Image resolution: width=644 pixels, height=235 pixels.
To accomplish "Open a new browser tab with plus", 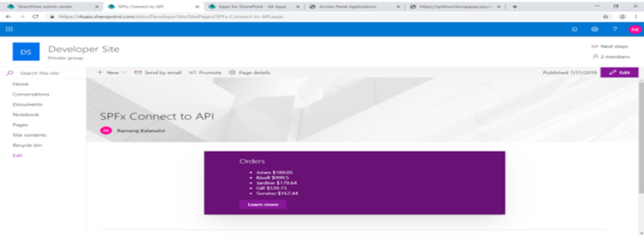I will (515, 6).
